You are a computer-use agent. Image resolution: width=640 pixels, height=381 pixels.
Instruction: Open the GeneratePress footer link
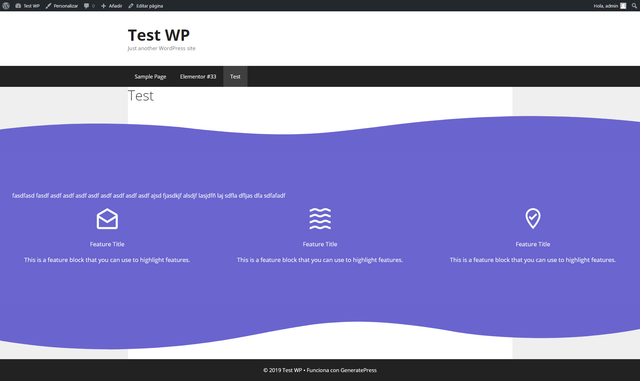click(358, 370)
